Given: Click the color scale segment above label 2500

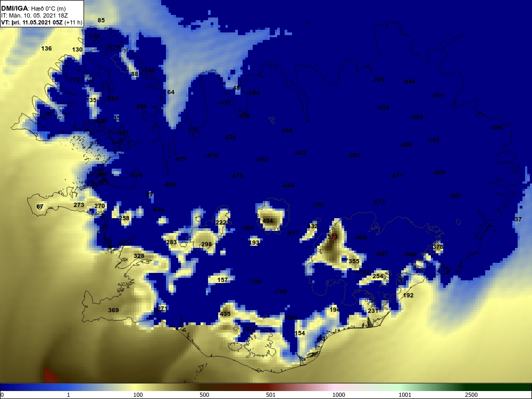Looking at the screenshot, I should (x=471, y=387).
